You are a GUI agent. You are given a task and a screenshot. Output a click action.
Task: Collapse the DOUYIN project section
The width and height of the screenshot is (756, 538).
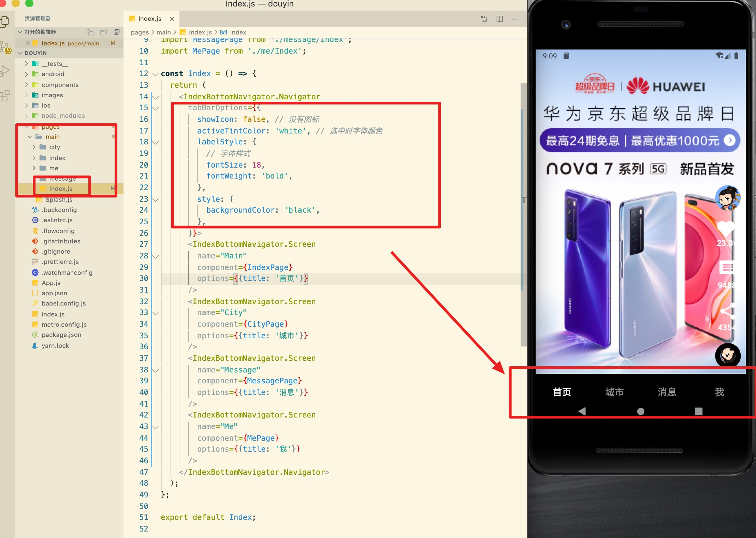pos(20,53)
